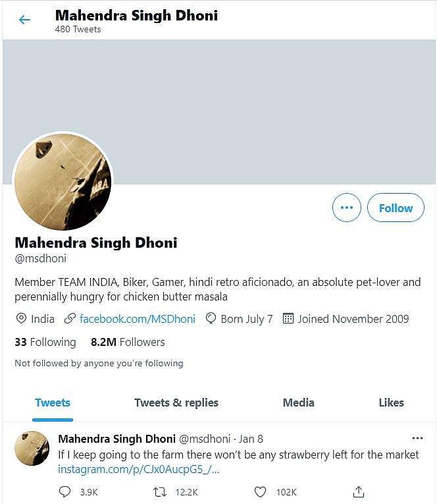Image resolution: width=437 pixels, height=504 pixels.
Task: Open the profile more options ellipsis button
Action: pyautogui.click(x=347, y=208)
